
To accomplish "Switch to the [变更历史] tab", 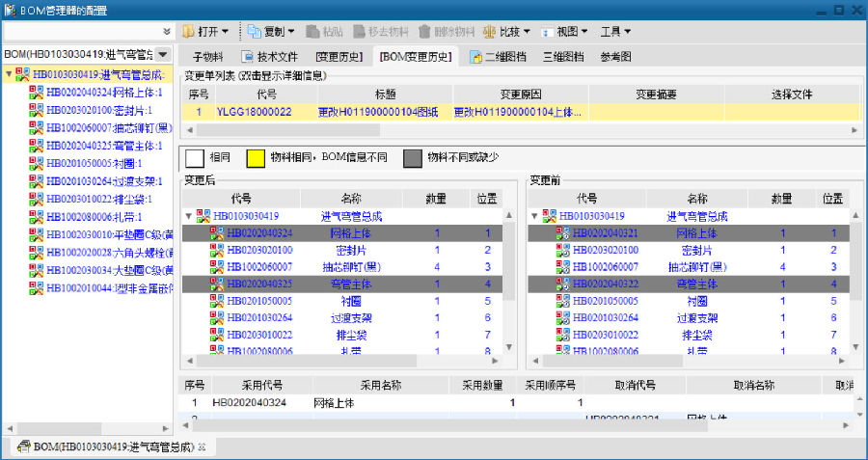I will click(x=339, y=57).
